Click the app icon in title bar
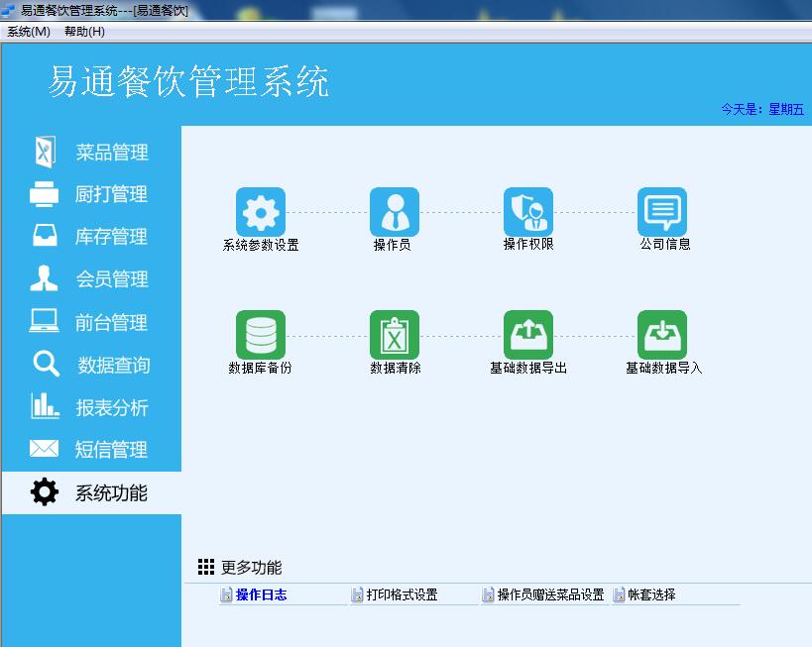 [x=8, y=10]
